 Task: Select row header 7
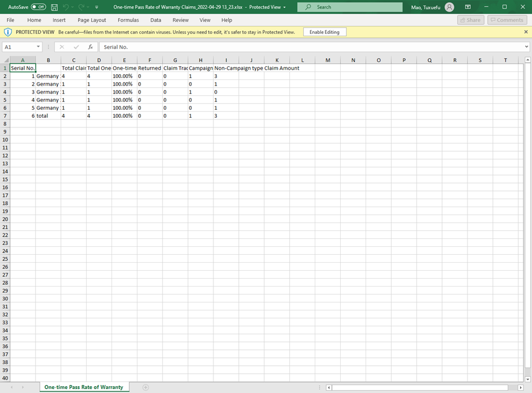point(5,116)
